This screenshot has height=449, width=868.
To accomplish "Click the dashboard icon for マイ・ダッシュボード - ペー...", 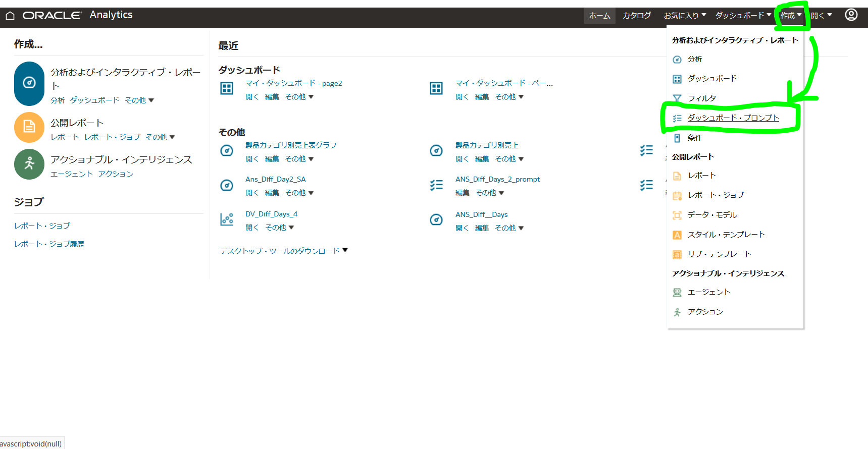I will 436,88.
